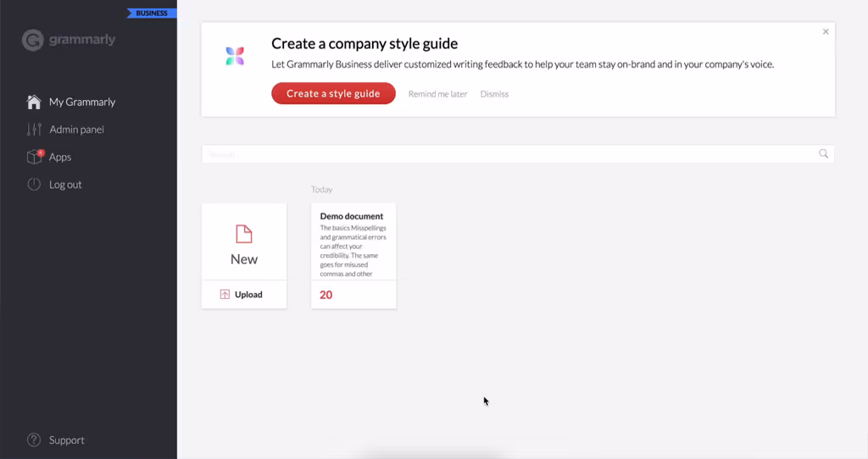
Task: Close the style guide banner with X
Action: point(826,31)
